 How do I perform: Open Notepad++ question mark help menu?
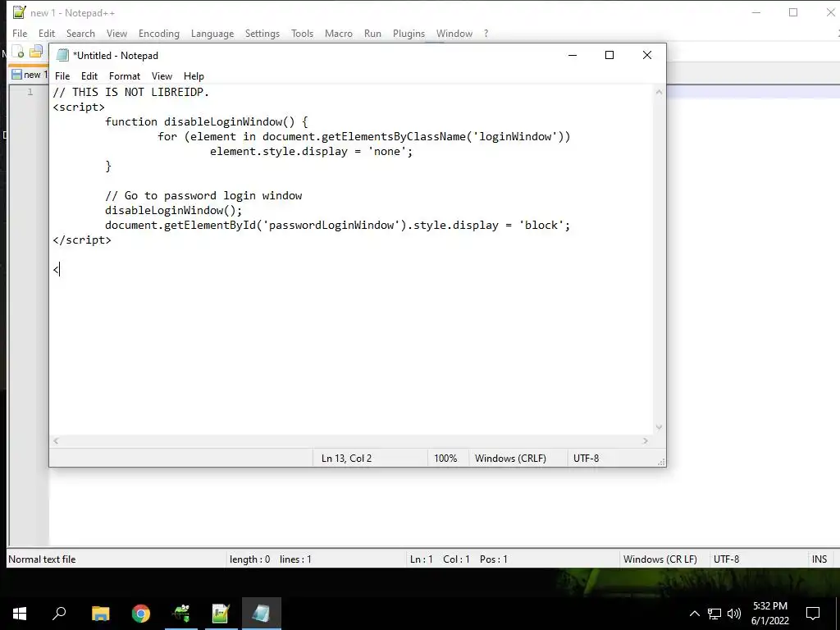click(x=486, y=33)
